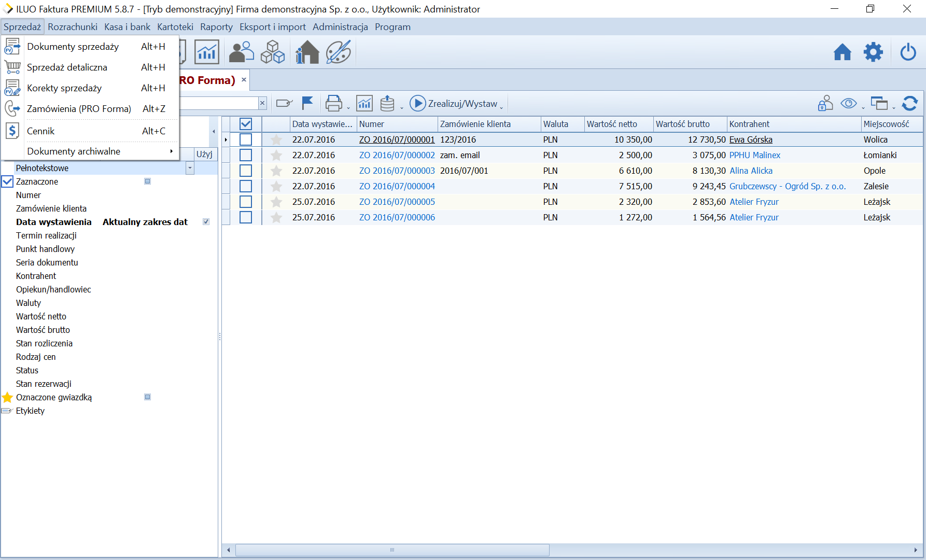This screenshot has width=926, height=560.
Task: Toggle the Oznaczone gwiazdką filter indicator box
Action: (147, 397)
